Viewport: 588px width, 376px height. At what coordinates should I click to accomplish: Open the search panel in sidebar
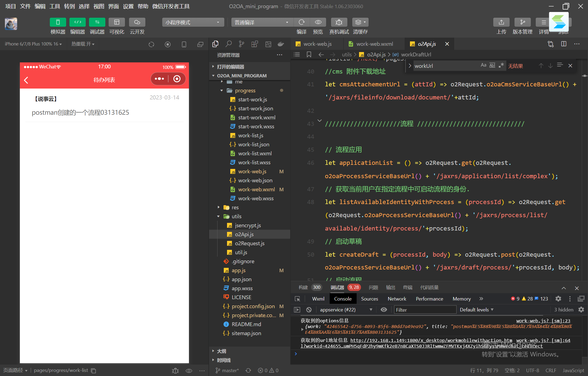click(x=229, y=44)
